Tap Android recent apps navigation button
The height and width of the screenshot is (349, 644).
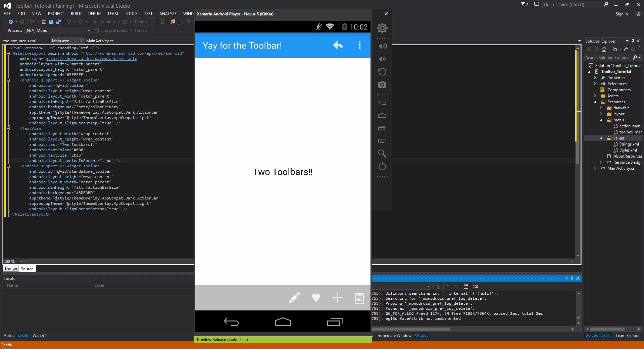(x=335, y=322)
